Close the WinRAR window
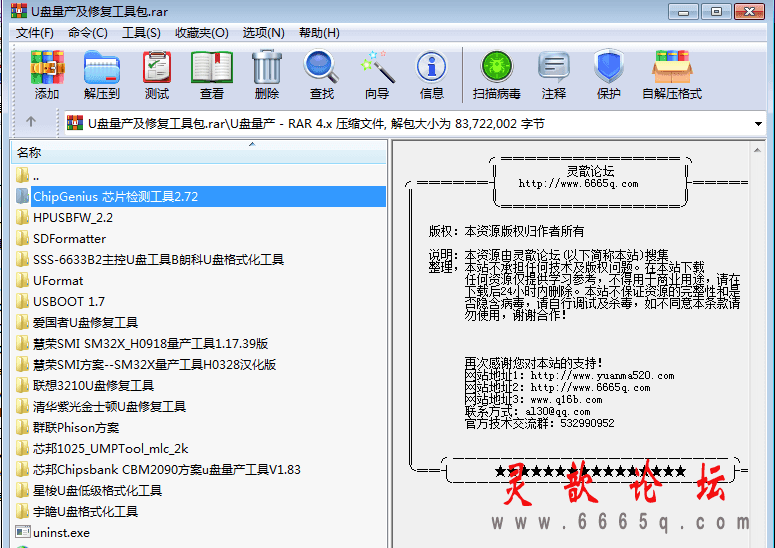The image size is (775, 548). pos(749,11)
